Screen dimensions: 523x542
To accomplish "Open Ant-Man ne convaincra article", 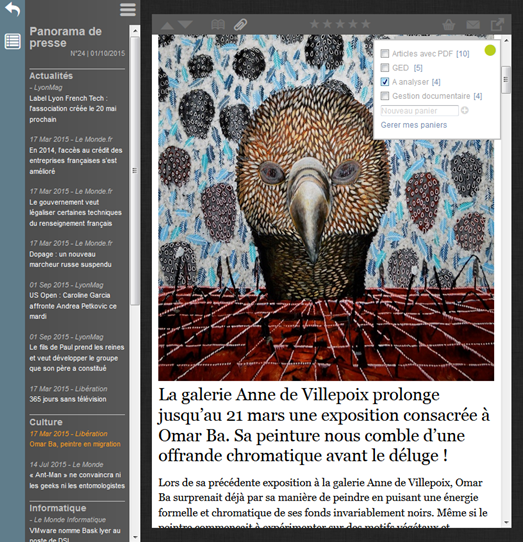I will [x=77, y=480].
